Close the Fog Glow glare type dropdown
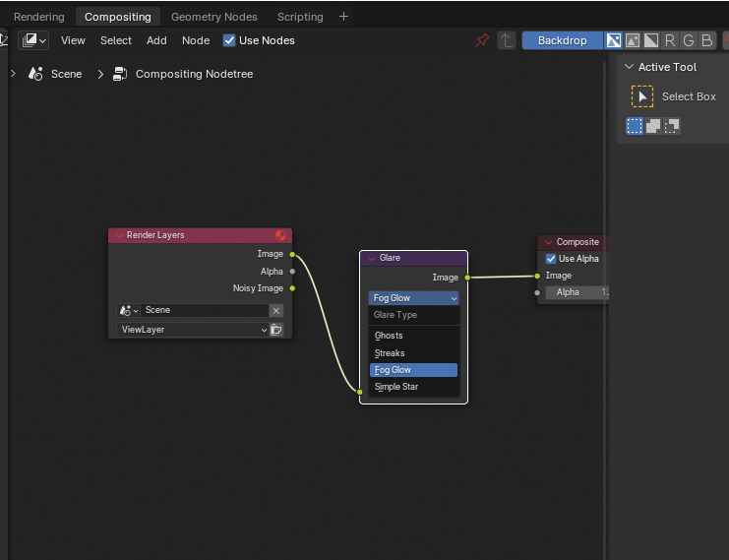Screen dimensions: 729x560 [x=414, y=298]
